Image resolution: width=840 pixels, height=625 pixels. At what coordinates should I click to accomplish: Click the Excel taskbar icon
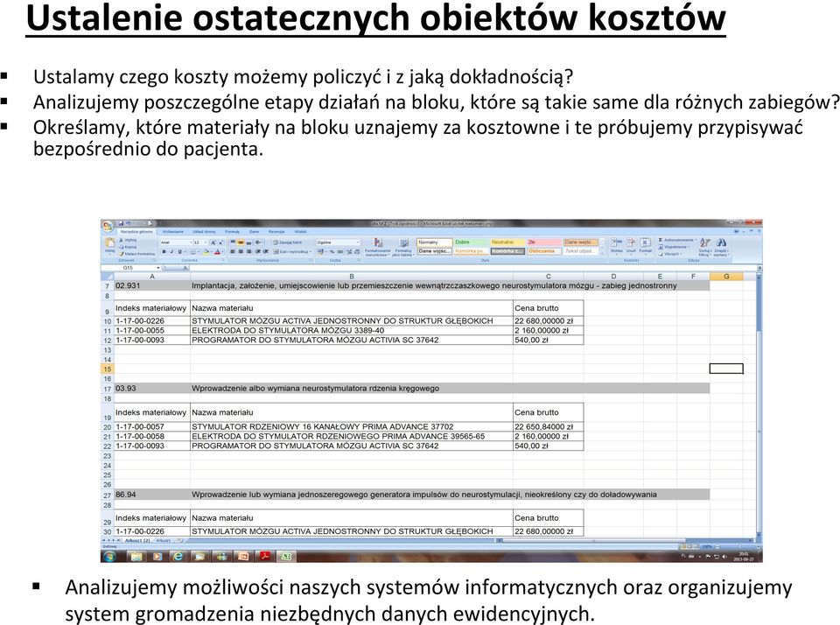pyautogui.click(x=286, y=556)
